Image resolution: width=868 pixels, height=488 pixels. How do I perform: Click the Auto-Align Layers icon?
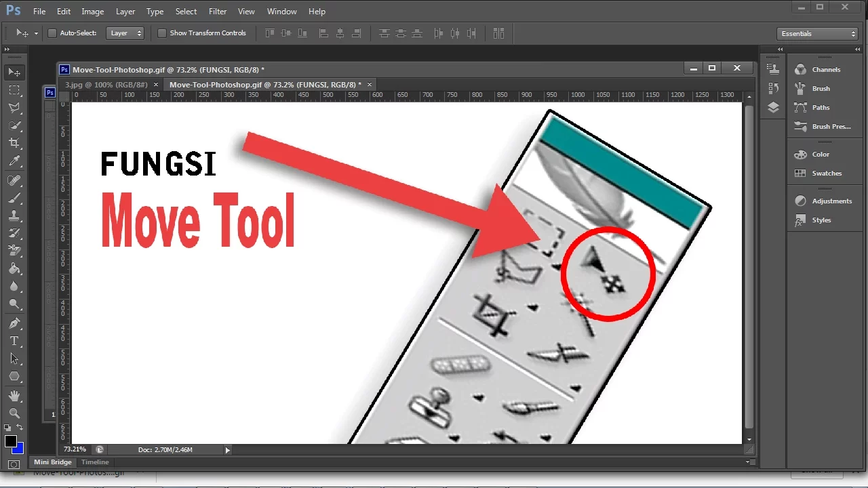point(499,33)
